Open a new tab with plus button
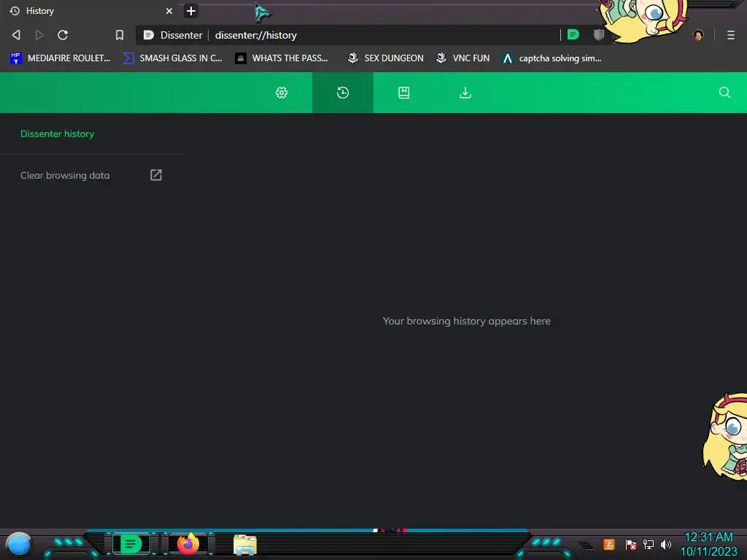747x560 pixels. 191,11
